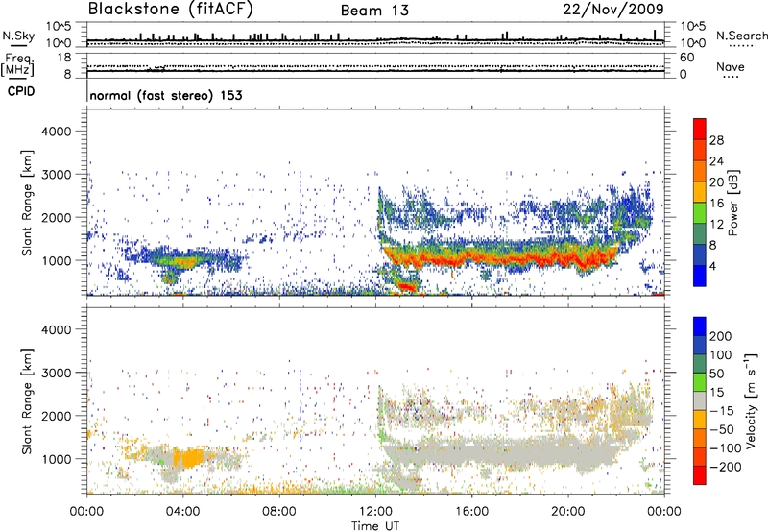Click the "20:00" time axis label
The height and width of the screenshot is (532, 768).
coord(567,512)
